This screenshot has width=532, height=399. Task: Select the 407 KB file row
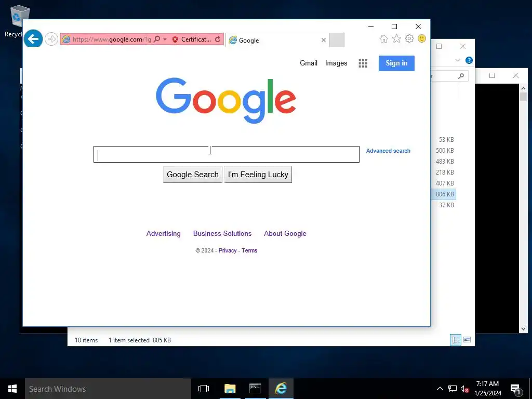pyautogui.click(x=444, y=183)
